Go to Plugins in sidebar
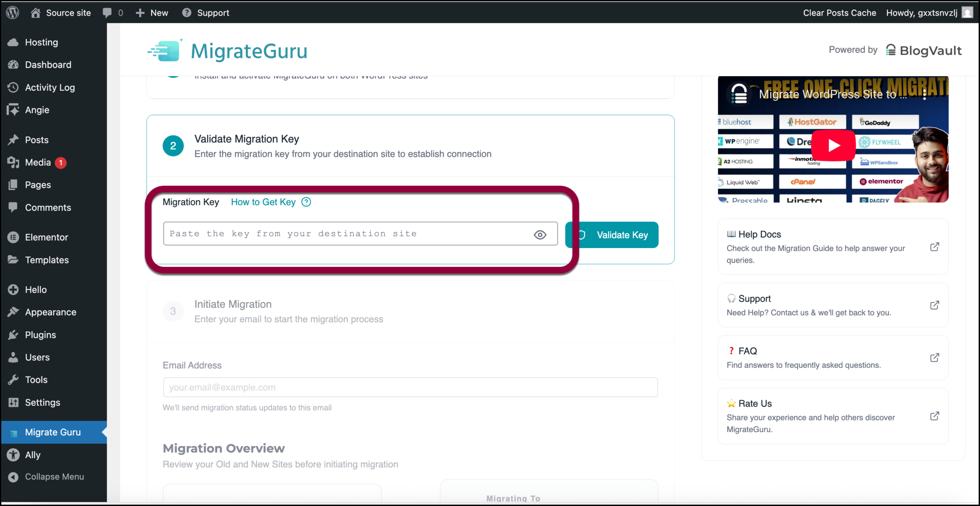 pos(40,335)
